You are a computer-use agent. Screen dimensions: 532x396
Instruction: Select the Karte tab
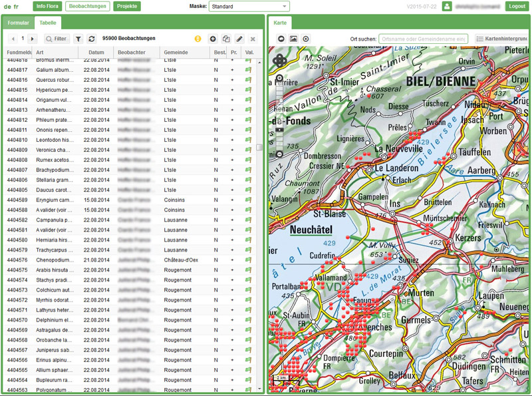(280, 23)
